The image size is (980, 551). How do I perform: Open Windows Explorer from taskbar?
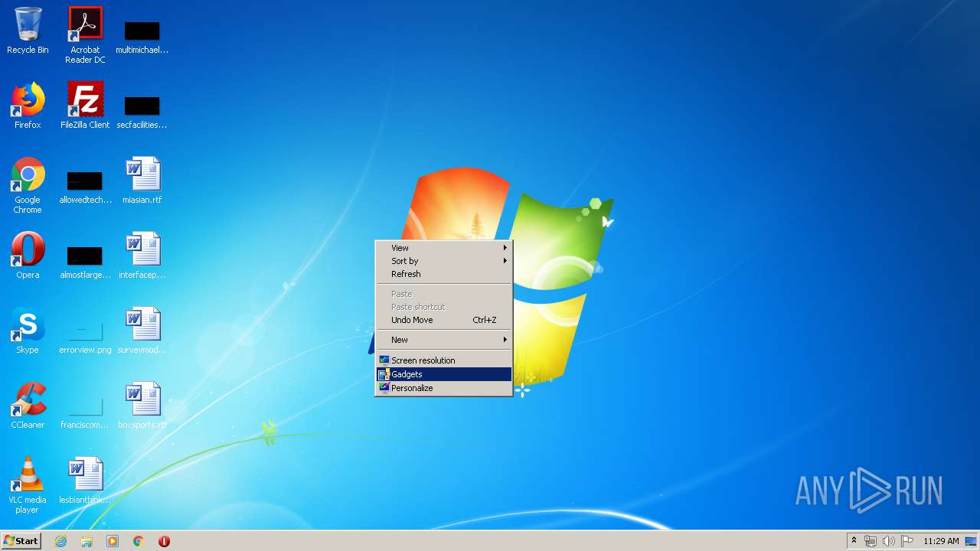tap(87, 541)
